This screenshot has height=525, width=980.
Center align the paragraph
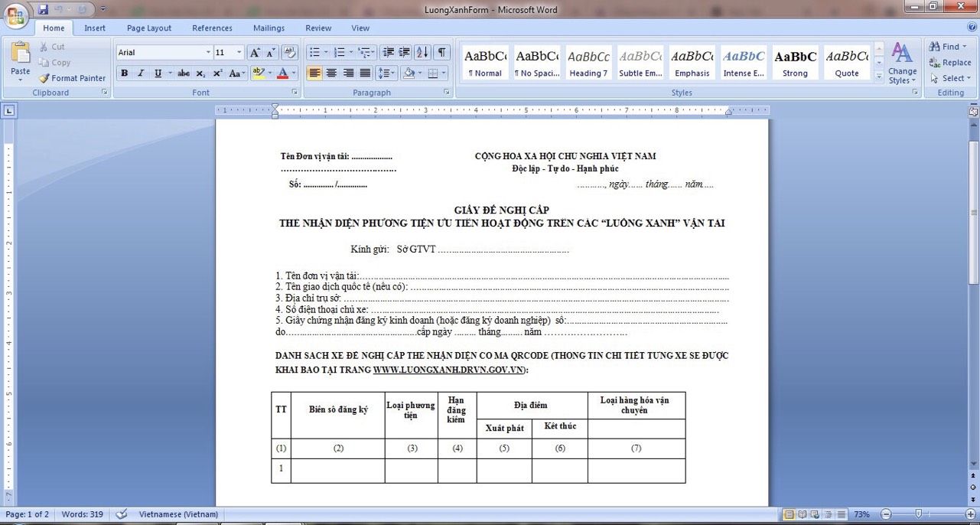331,73
